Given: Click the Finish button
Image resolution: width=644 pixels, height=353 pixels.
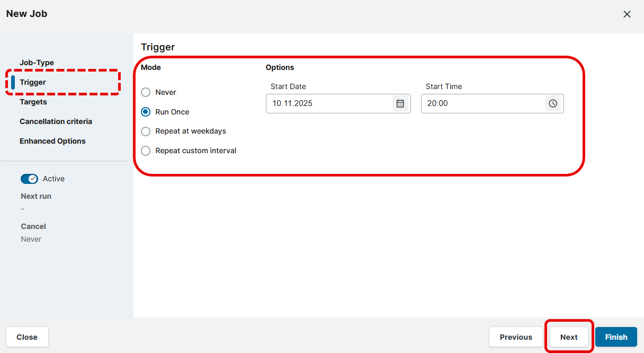Looking at the screenshot, I should point(616,337).
